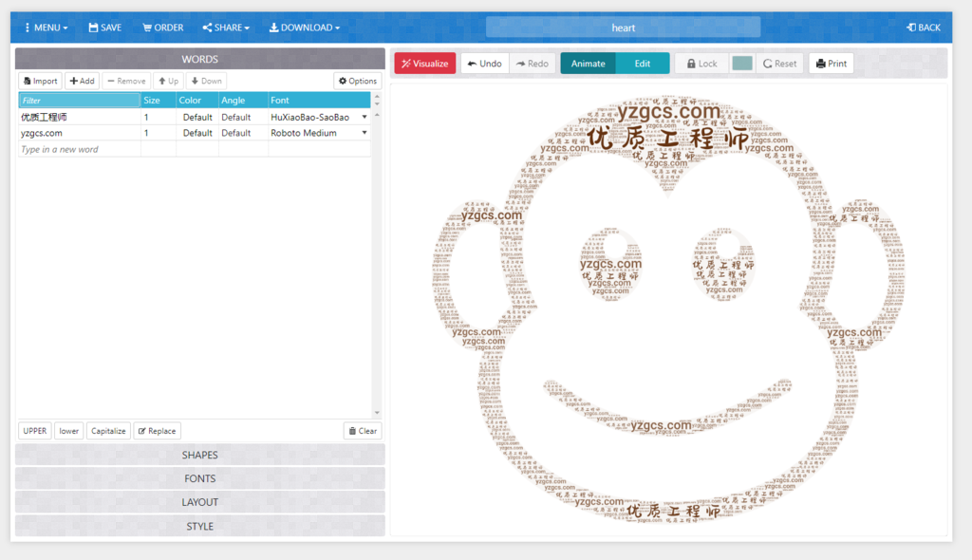Open the DOWNLOAD dropdown
Screen dimensions: 972x560
tap(305, 28)
